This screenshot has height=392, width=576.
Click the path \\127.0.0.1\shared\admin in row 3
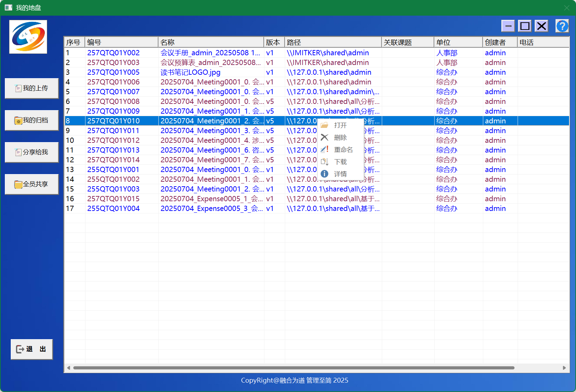point(329,72)
